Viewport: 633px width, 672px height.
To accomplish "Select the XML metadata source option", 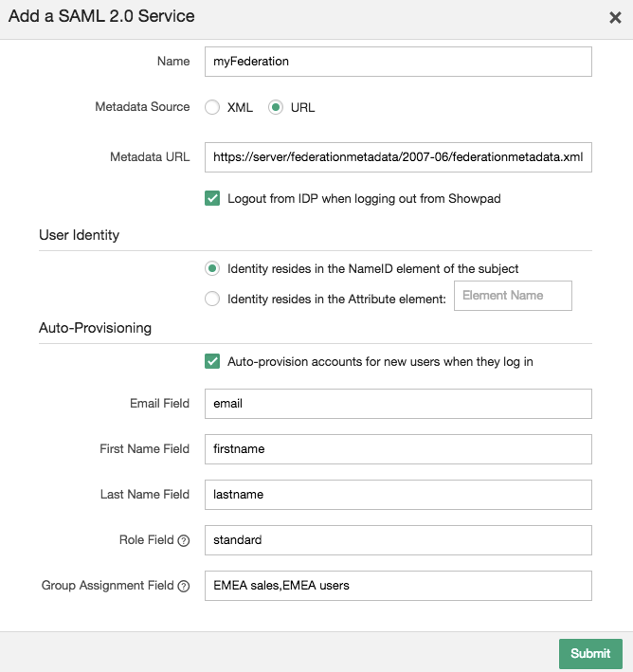I will pyautogui.click(x=212, y=107).
